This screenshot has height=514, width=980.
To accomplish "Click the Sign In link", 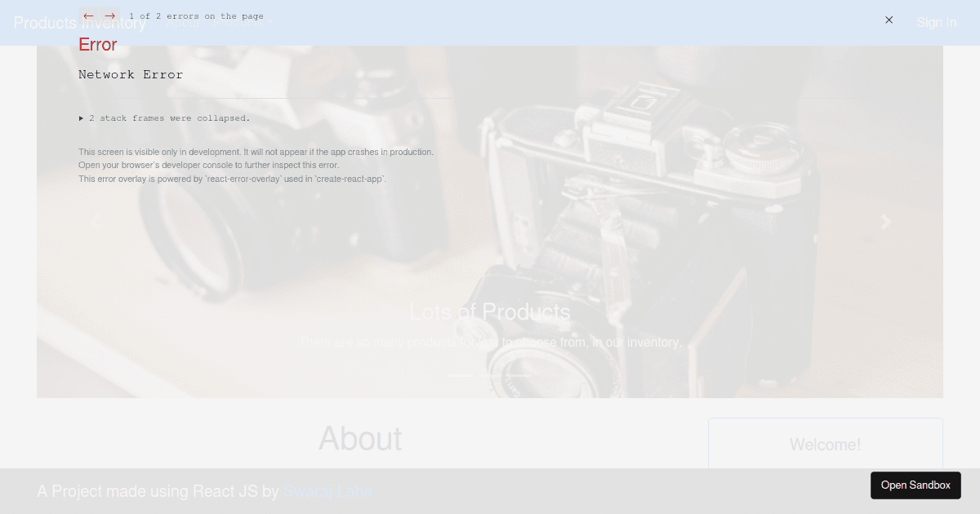I will tap(936, 23).
